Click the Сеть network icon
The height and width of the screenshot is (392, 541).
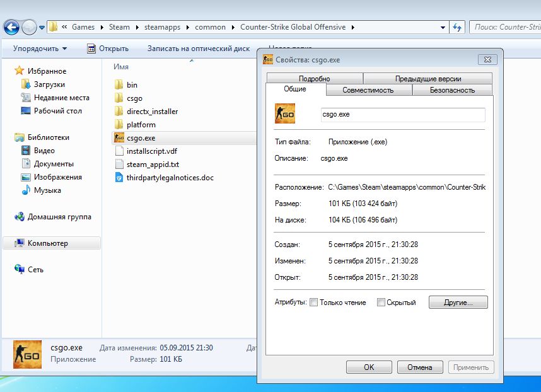(x=20, y=269)
